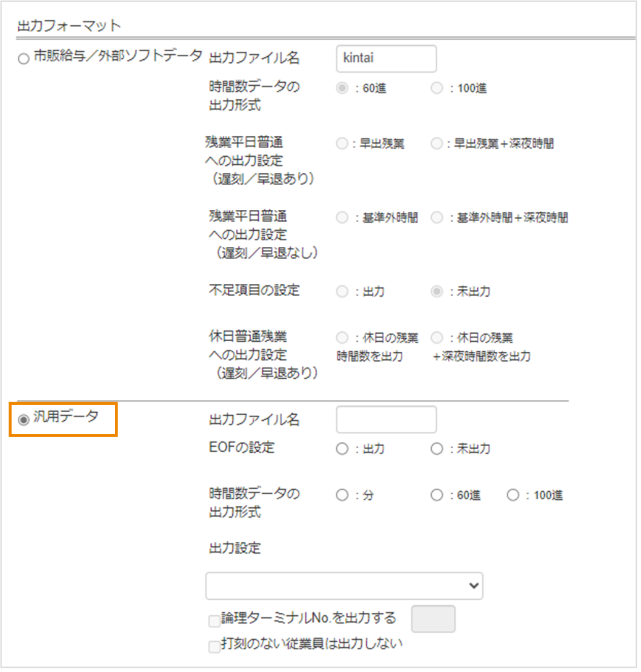Screen dimensions: 641x672
Task: Select 休日の残業＋深夜時間数を出力 radio option
Action: [x=437, y=338]
